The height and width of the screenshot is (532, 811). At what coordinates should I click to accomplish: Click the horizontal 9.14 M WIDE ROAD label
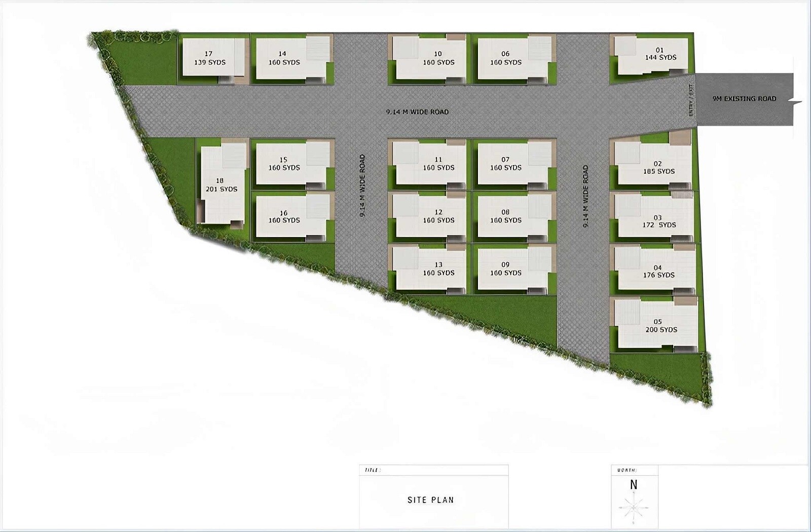pos(417,112)
